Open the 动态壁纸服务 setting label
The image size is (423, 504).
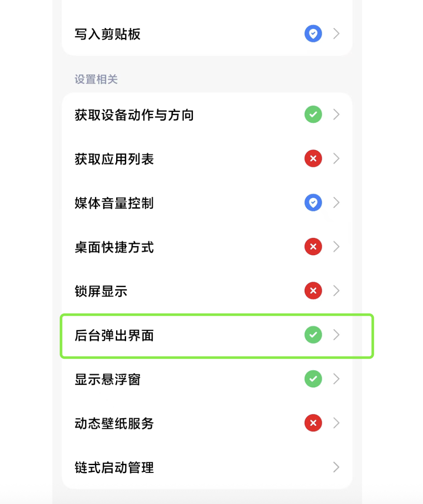click(114, 423)
